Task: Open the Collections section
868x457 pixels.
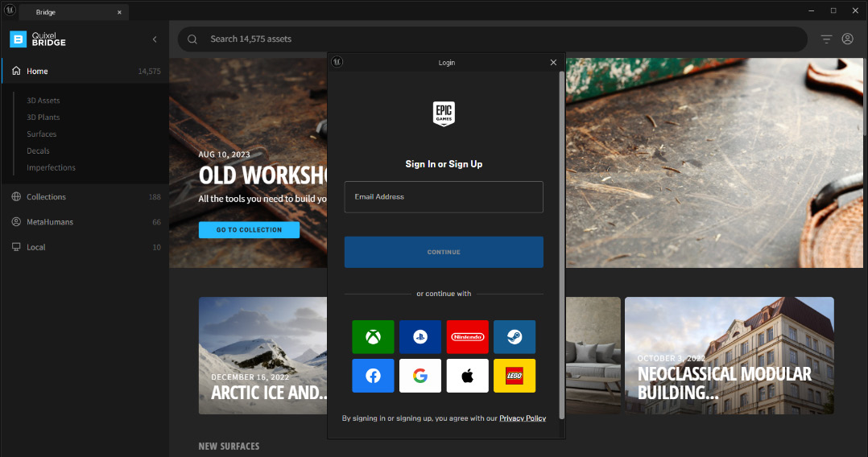Action: [85, 196]
